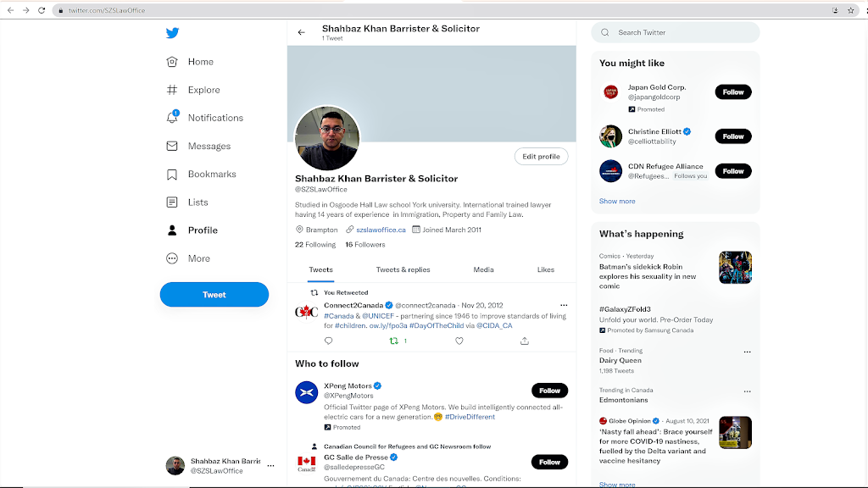
Task: Bookmark this page with the star icon
Action: click(851, 10)
